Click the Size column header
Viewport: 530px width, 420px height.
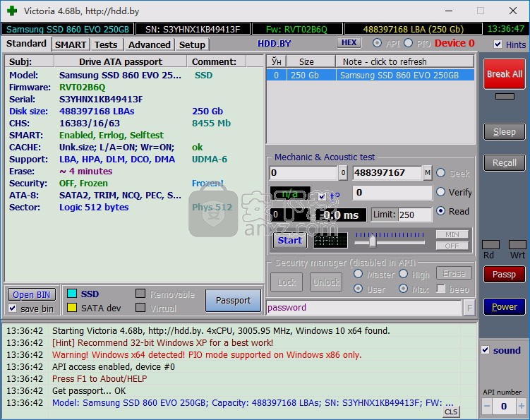311,61
